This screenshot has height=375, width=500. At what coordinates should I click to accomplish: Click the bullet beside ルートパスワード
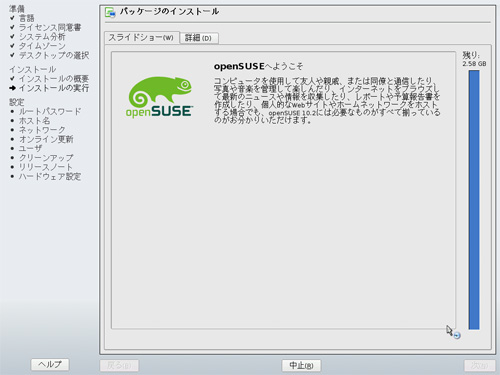12,111
